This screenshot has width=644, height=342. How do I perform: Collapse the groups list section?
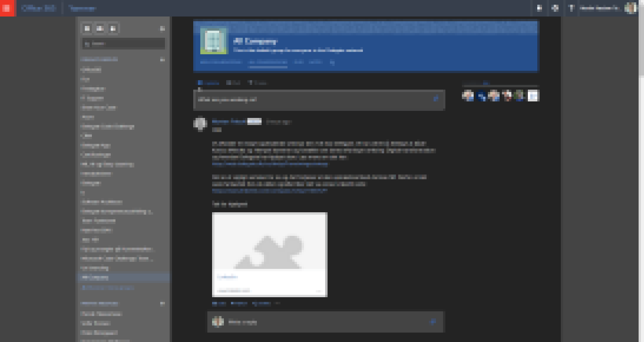coord(162,59)
